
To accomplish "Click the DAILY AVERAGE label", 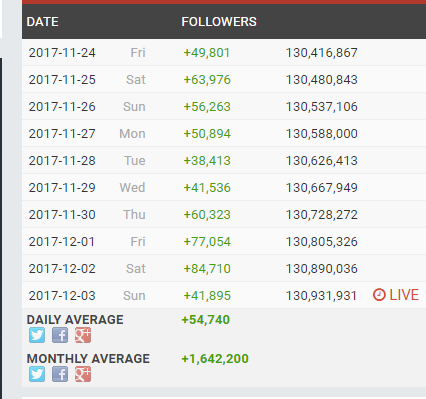I will [x=75, y=320].
